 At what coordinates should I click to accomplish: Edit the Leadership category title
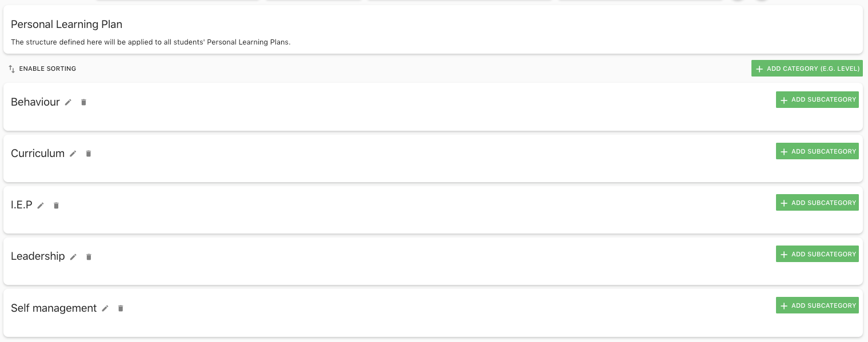pyautogui.click(x=73, y=257)
